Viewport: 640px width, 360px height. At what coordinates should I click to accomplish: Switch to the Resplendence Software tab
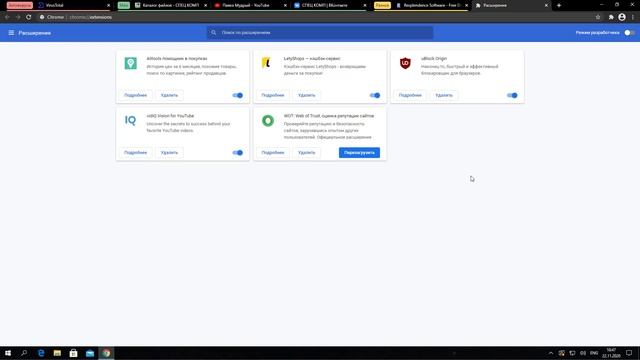431,5
